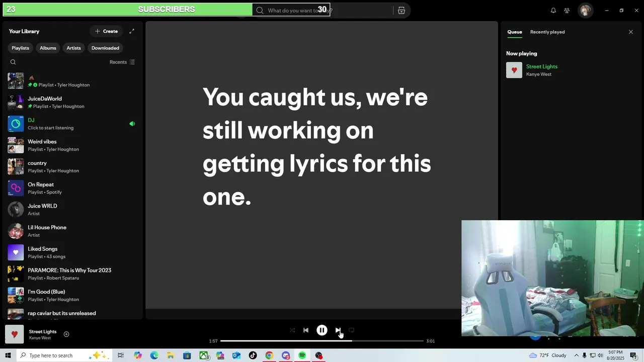Switch to the Recently played tab
The width and height of the screenshot is (644, 362).
pyautogui.click(x=547, y=32)
